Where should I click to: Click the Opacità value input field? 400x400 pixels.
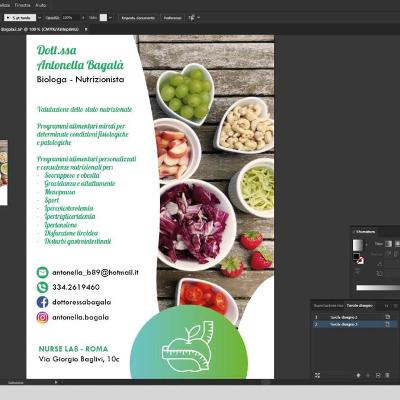click(x=70, y=18)
